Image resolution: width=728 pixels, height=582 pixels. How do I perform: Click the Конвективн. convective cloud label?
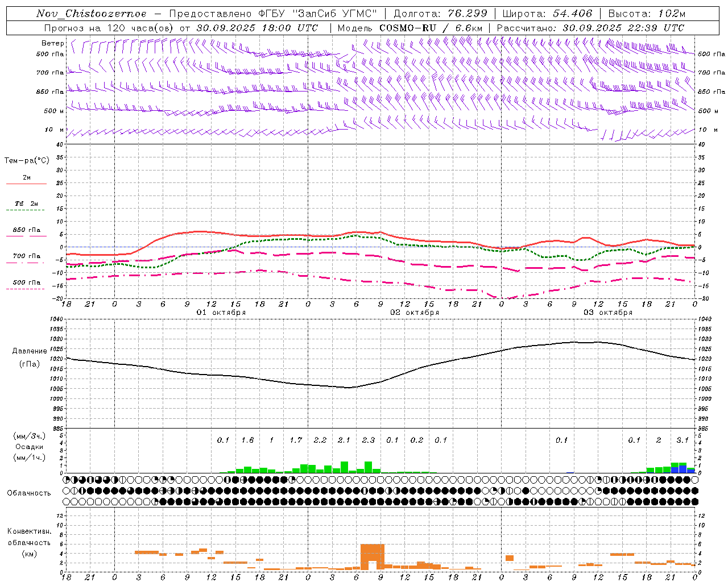coord(30,531)
